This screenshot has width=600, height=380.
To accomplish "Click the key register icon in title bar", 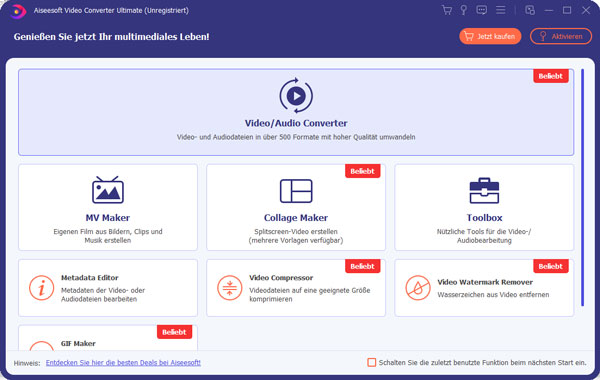I will (463, 10).
